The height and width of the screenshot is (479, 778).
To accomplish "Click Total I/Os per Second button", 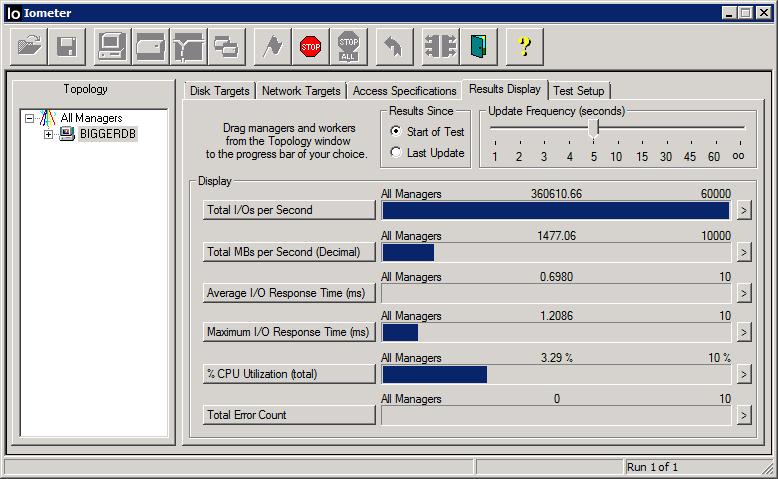I will pyautogui.click(x=289, y=210).
